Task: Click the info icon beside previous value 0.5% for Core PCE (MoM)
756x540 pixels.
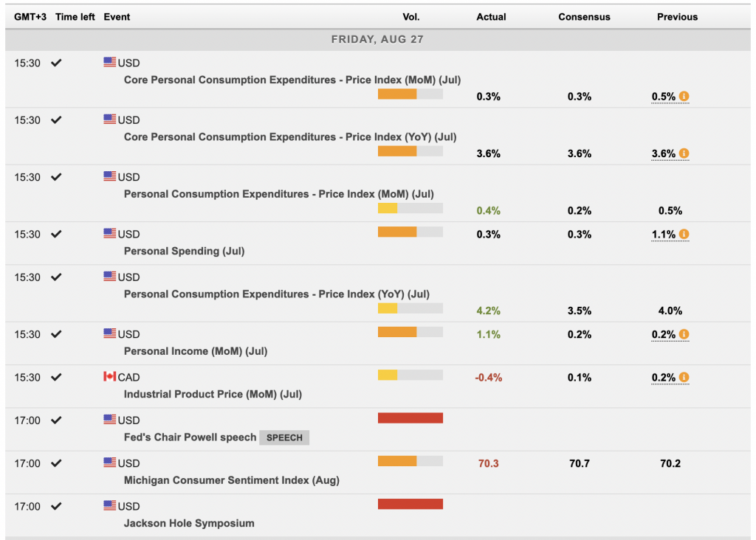Action: pyautogui.click(x=684, y=97)
